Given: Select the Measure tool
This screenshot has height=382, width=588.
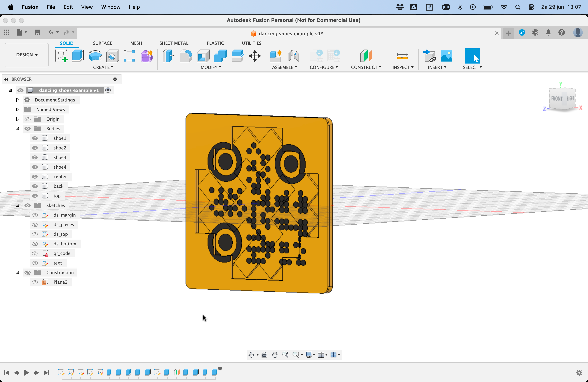Looking at the screenshot, I should point(402,56).
